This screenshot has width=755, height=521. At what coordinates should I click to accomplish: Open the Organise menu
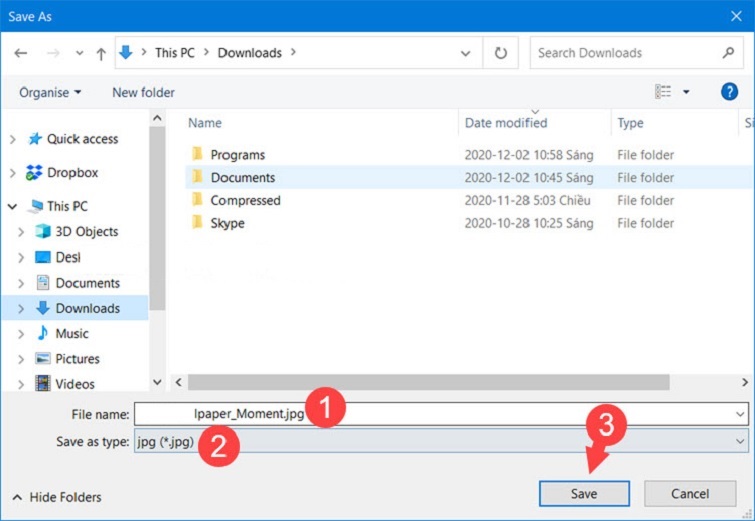[50, 92]
